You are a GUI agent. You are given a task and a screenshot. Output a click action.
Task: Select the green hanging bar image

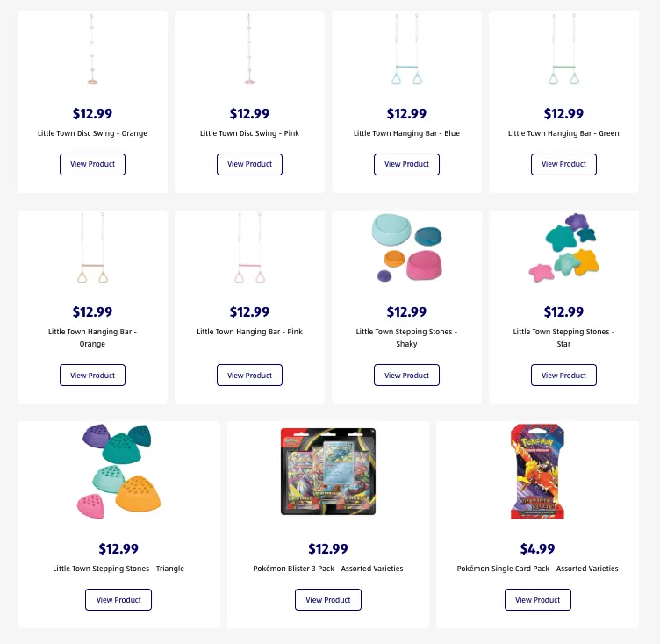point(563,54)
